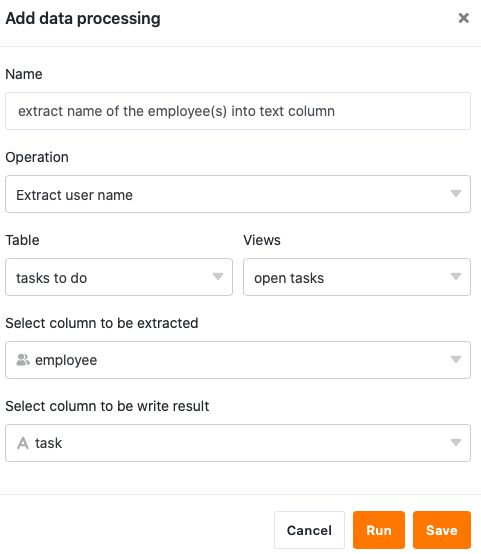Click the arrow in task result selector

point(456,442)
